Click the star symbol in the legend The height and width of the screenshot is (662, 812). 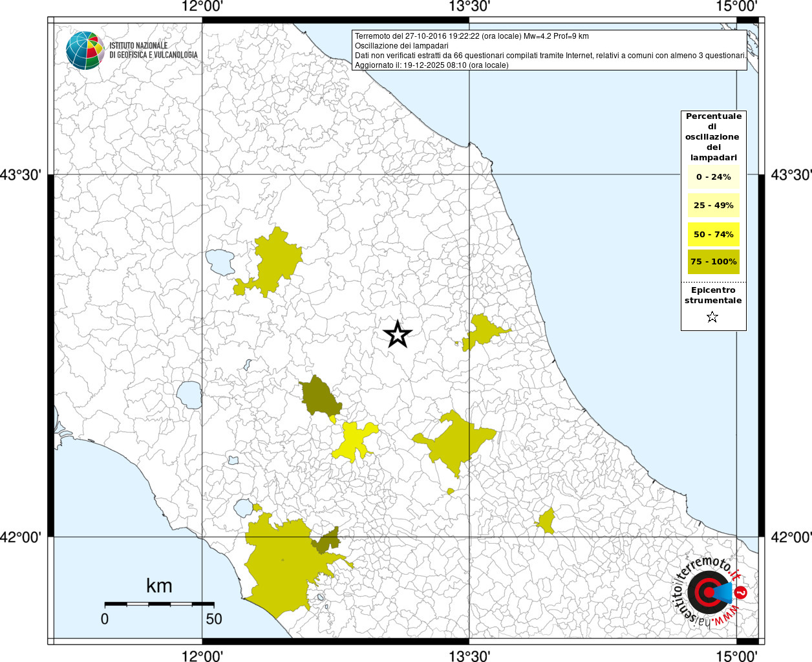pyautogui.click(x=712, y=317)
